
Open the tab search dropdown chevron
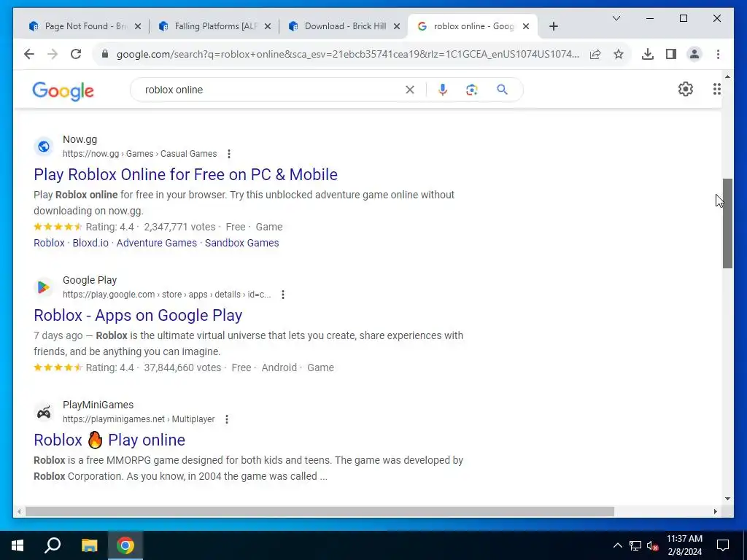coord(616,18)
